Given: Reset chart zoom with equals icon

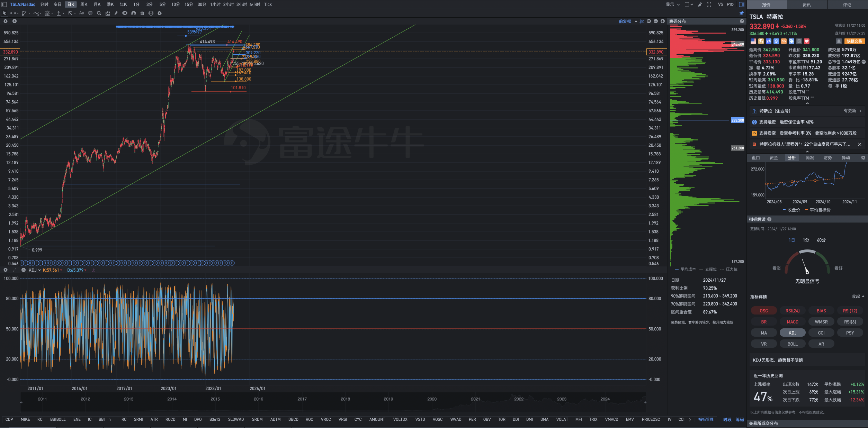Looking at the screenshot, I should coord(649,21).
